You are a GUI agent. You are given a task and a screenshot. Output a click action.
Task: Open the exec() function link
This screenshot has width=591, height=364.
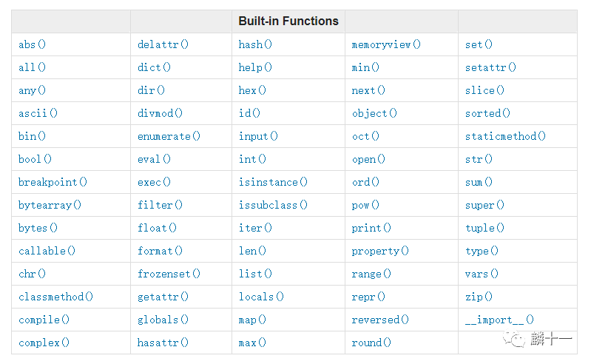click(x=154, y=182)
